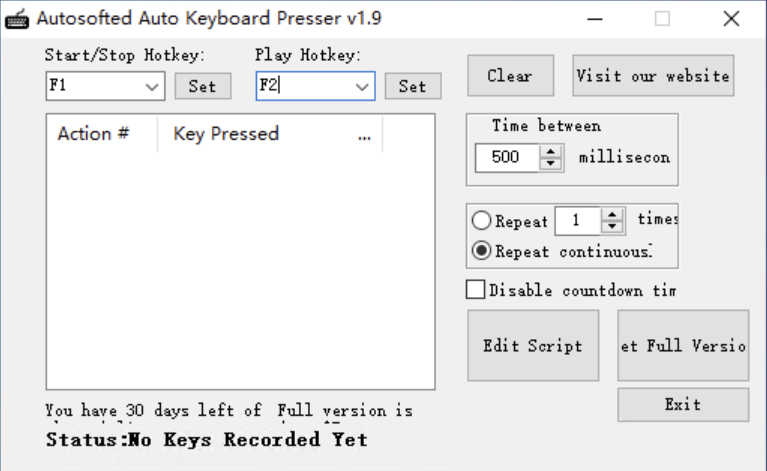Image resolution: width=767 pixels, height=471 pixels.
Task: Set the Start/Stop hotkey
Action: point(202,86)
